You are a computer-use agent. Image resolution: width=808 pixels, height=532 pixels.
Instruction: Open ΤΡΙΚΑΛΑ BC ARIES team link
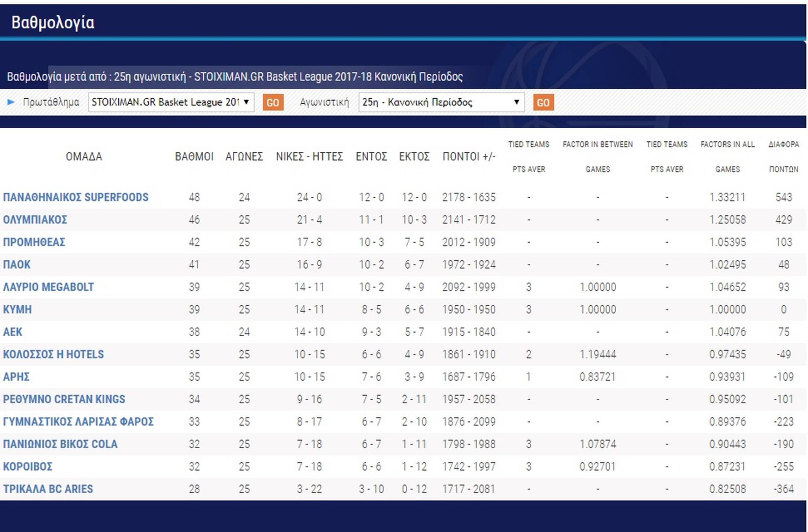click(48, 489)
